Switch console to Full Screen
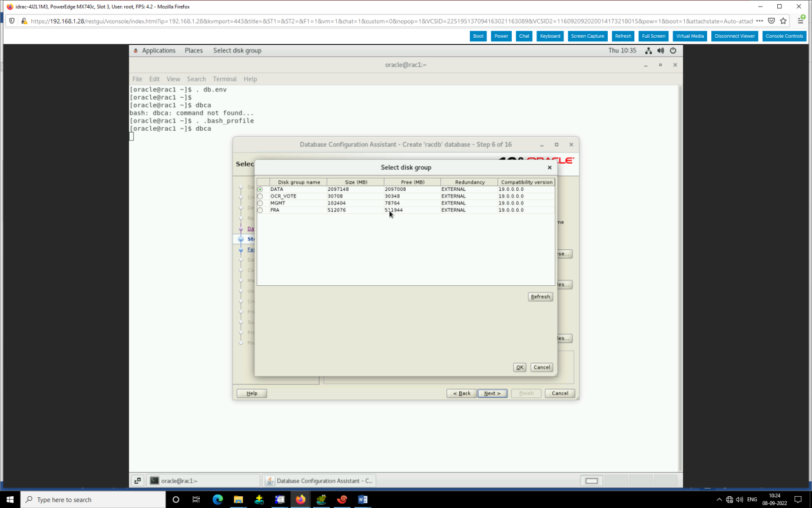812x508 pixels. tap(654, 36)
